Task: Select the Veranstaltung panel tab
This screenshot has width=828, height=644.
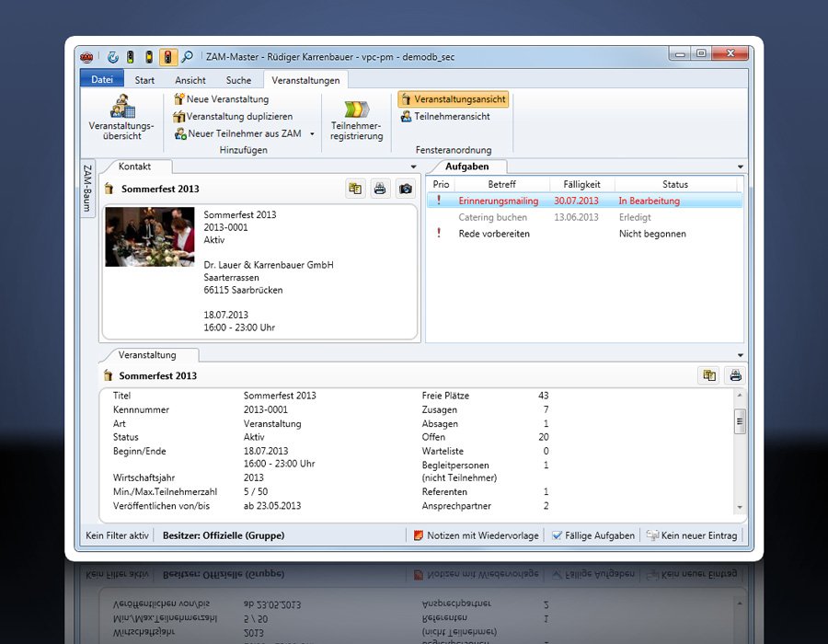Action: pos(147,355)
